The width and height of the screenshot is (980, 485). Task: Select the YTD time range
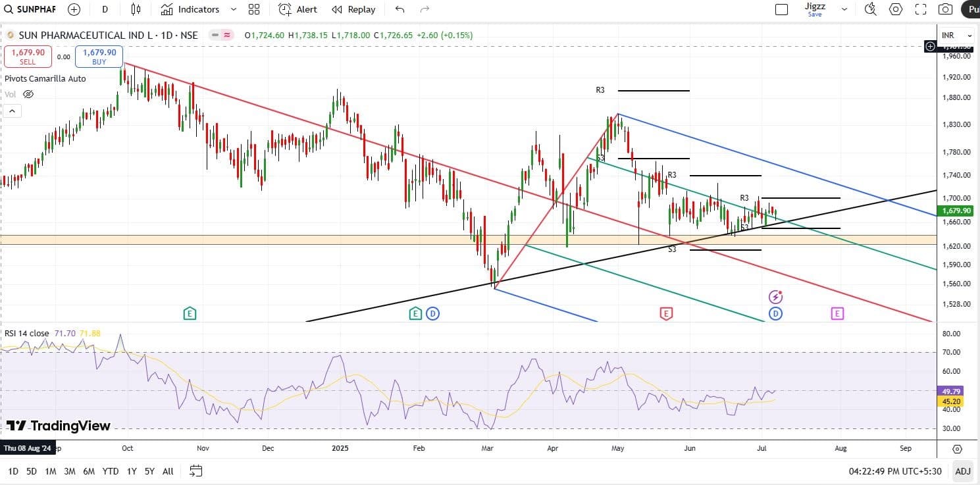pyautogui.click(x=111, y=471)
